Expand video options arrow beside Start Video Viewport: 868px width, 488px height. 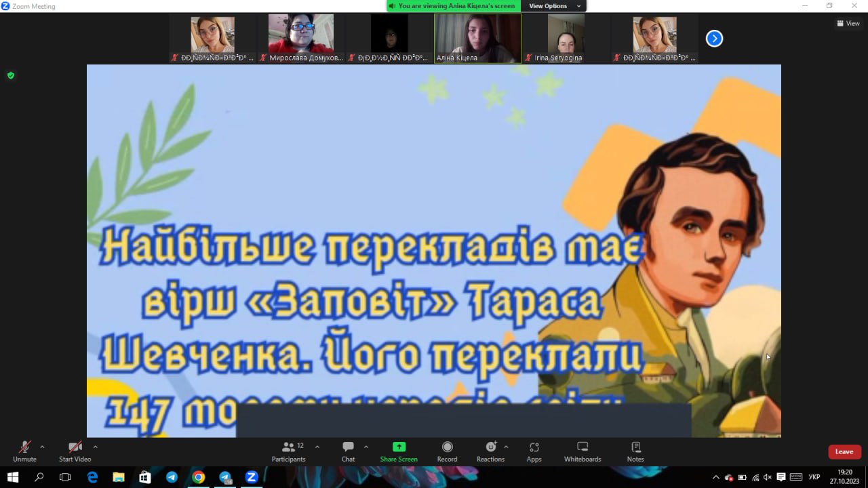pyautogui.click(x=95, y=447)
